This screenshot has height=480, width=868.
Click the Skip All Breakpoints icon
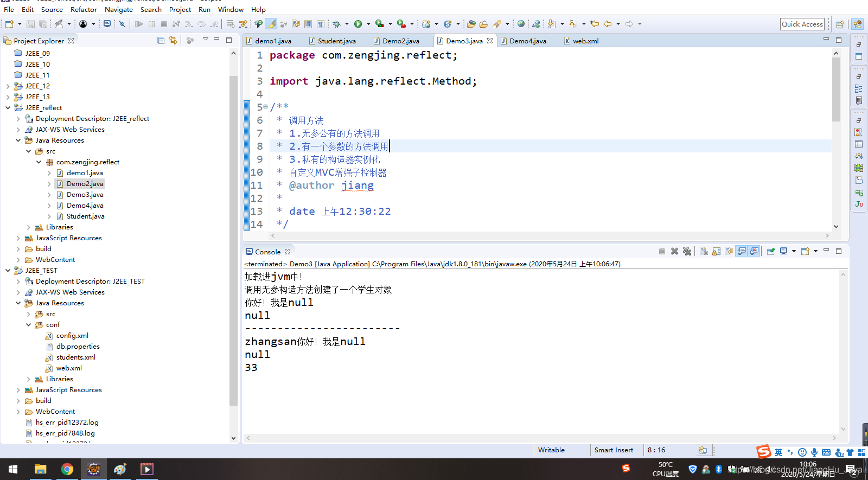[122, 24]
